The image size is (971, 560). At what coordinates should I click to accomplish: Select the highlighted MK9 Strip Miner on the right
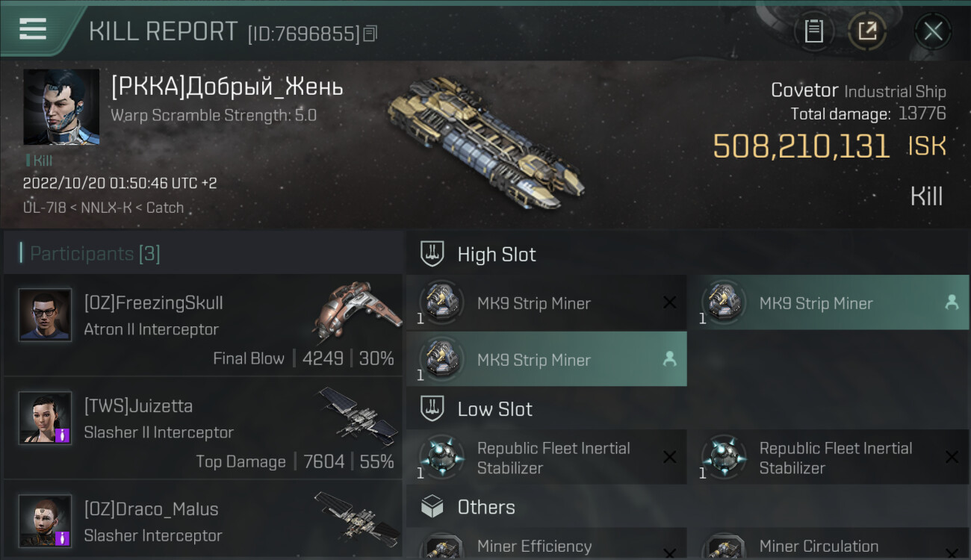pyautogui.click(x=829, y=303)
